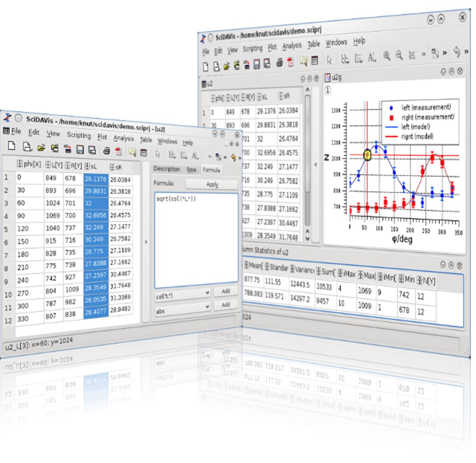Click row header 12 in front table
Viewport: 476px width, 463px height.
(8, 321)
